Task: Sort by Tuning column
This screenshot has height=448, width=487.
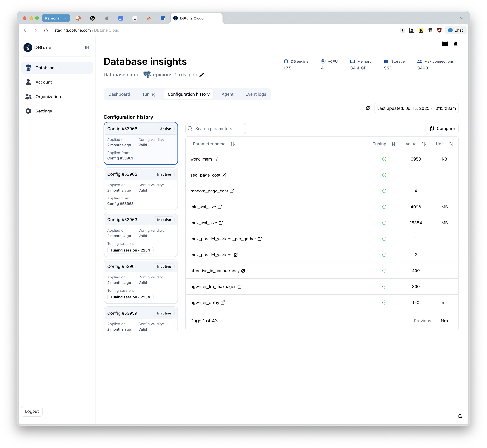Action: pos(393,144)
